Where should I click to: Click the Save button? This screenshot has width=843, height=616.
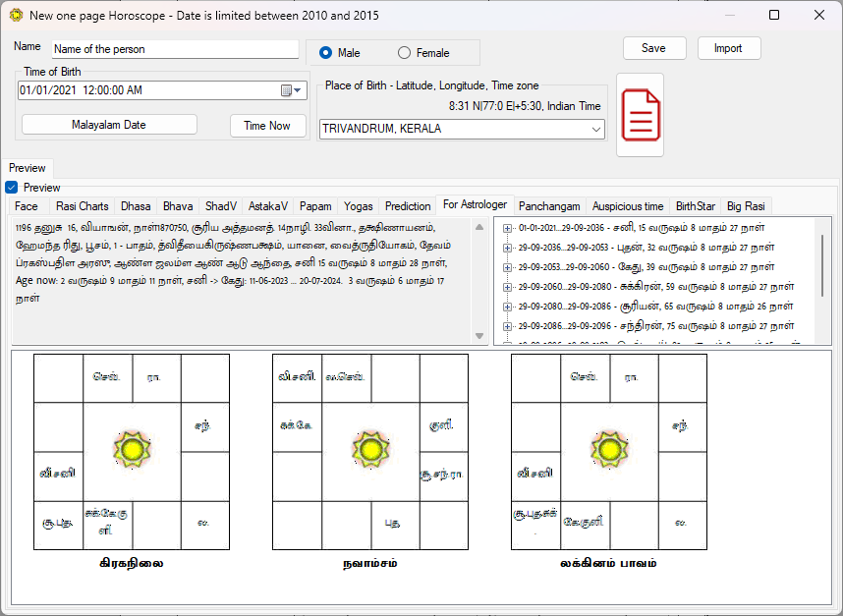653,47
